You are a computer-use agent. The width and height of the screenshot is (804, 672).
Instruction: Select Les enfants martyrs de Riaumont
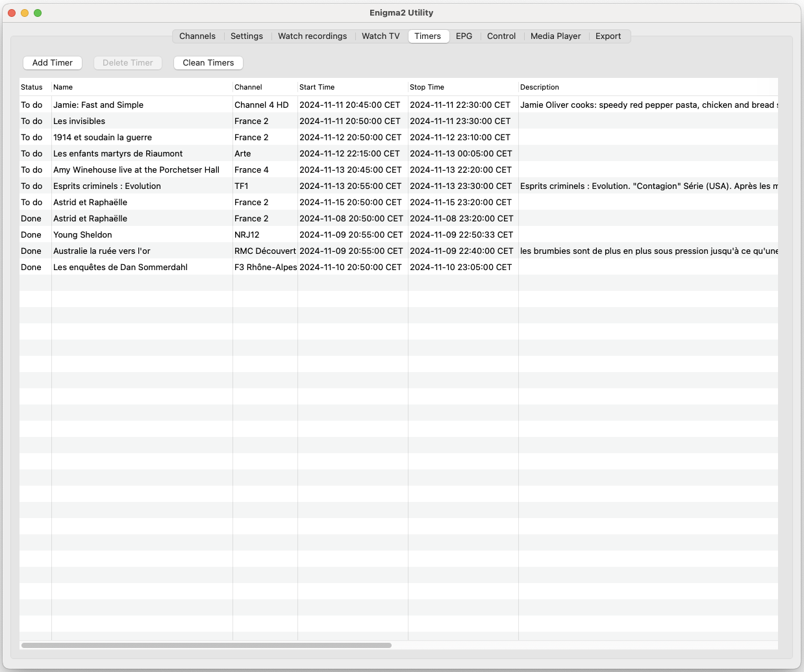point(399,153)
